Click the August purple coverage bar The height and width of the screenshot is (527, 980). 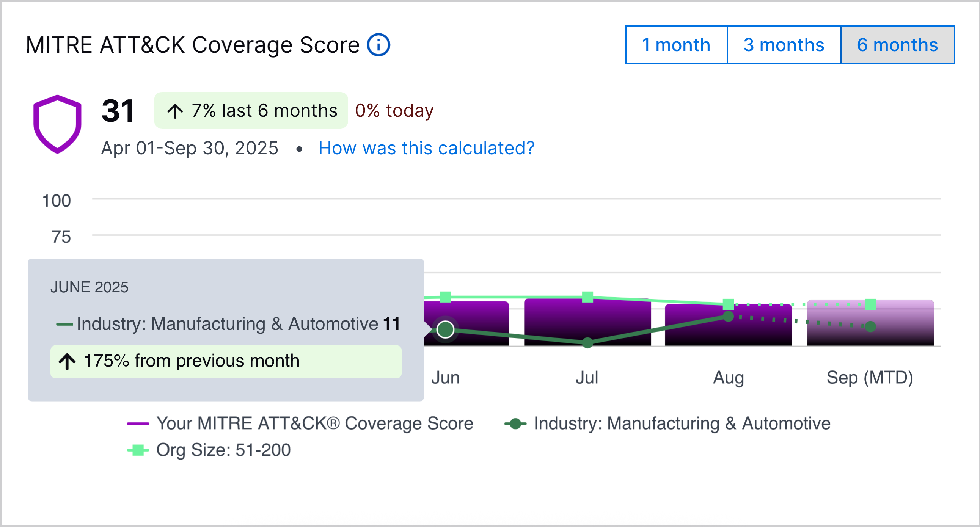coord(728,325)
